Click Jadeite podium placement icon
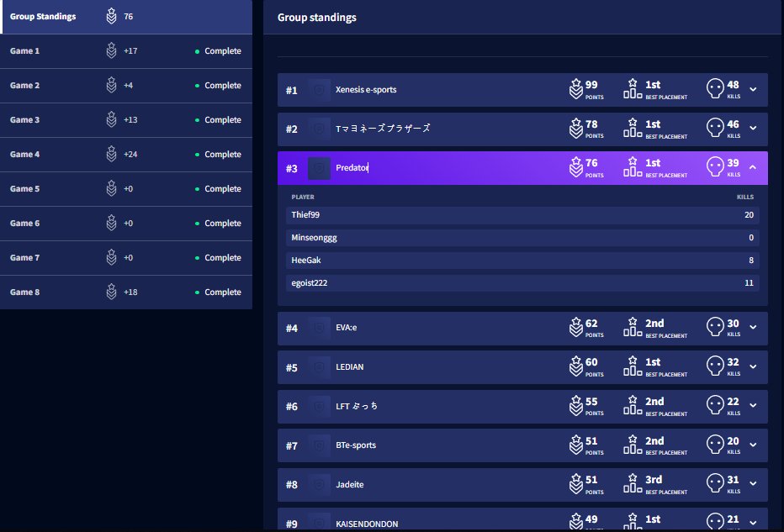The width and height of the screenshot is (784, 532). [633, 483]
